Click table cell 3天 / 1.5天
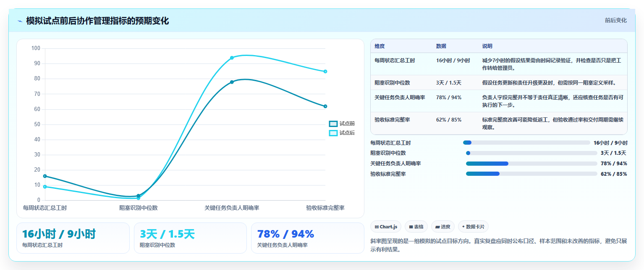The image size is (644, 270). [x=449, y=83]
